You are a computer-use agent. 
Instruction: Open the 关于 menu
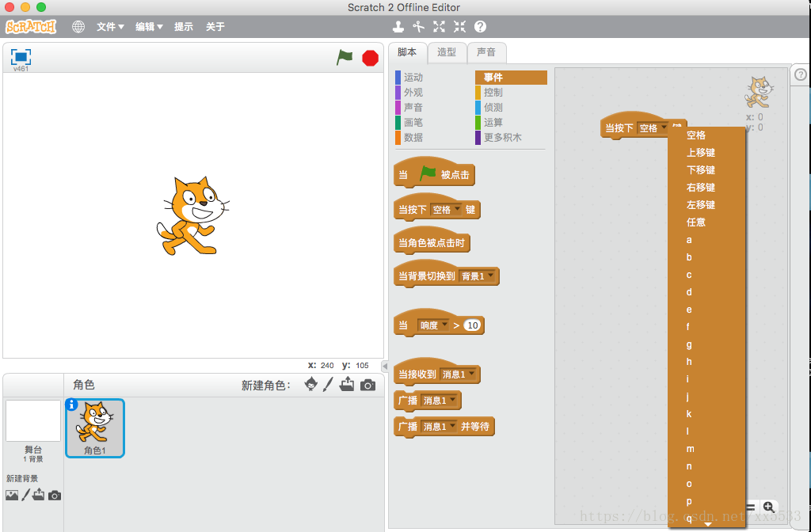[215, 26]
